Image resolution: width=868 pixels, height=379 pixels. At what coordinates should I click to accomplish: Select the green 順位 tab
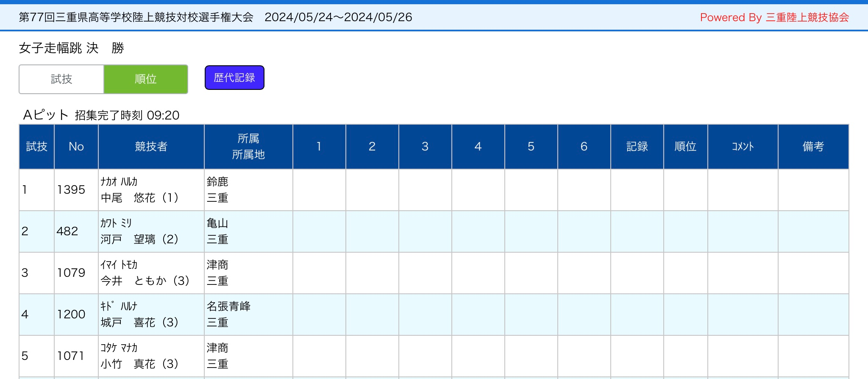click(146, 79)
